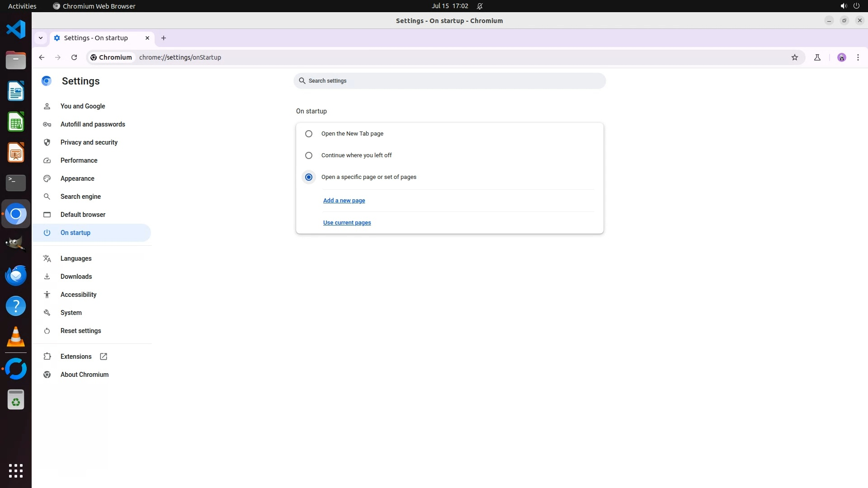The height and width of the screenshot is (488, 868).
Task: Select Open the New Tab page option
Action: tap(309, 134)
